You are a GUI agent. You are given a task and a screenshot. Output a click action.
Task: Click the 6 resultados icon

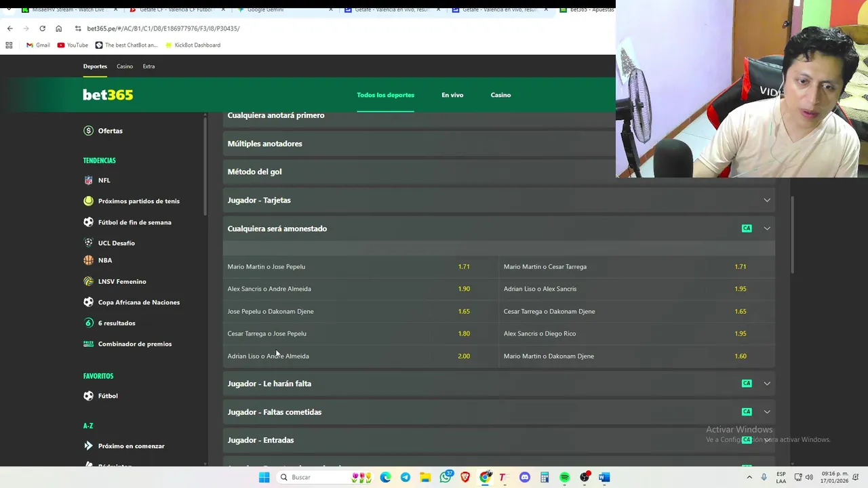pos(88,323)
